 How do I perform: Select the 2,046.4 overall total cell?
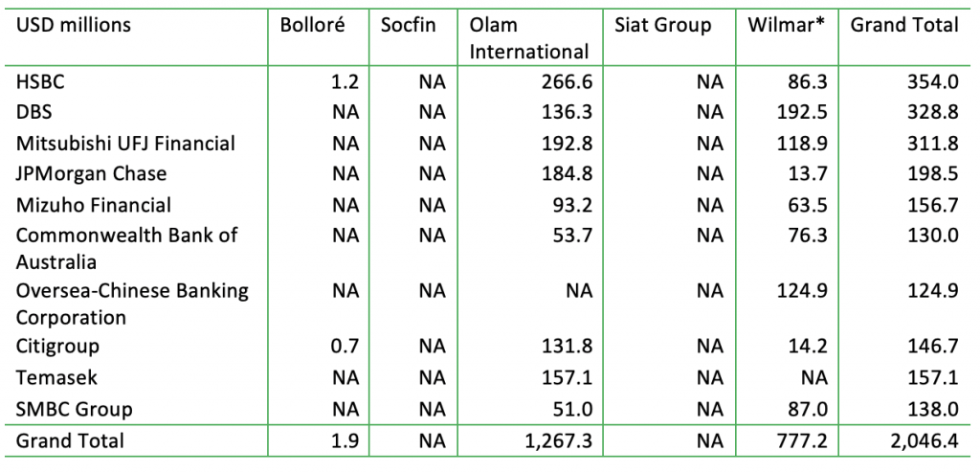tap(923, 441)
